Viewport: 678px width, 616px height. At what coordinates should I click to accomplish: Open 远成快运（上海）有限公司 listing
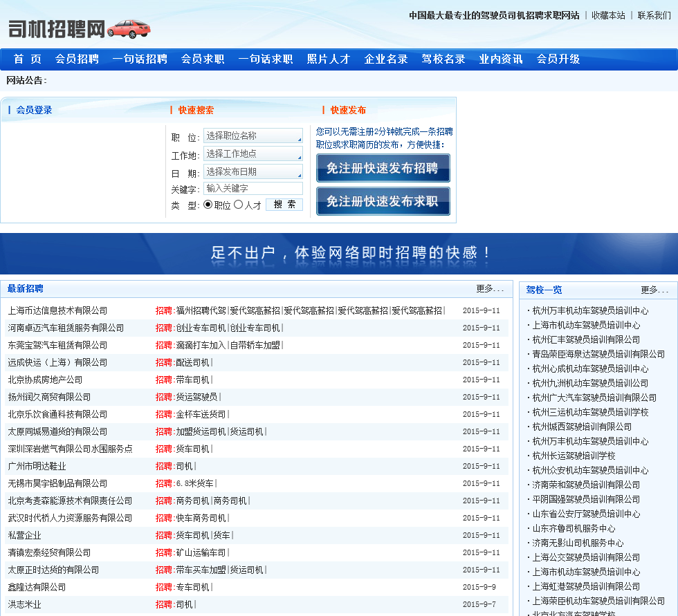57,362
